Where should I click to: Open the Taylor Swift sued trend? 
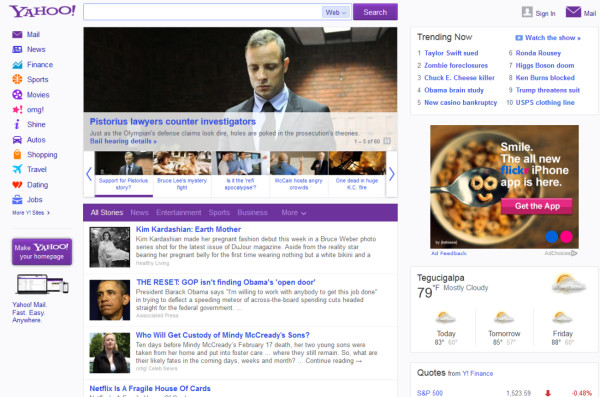coord(451,53)
